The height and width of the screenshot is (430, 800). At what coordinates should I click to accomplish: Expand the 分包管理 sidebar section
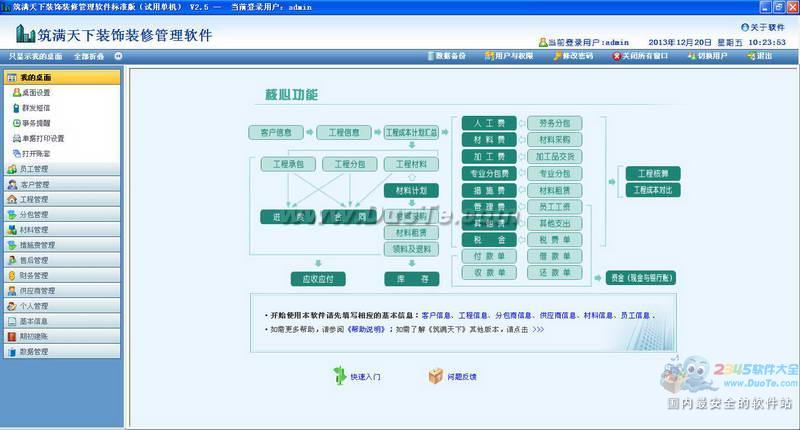coord(62,215)
